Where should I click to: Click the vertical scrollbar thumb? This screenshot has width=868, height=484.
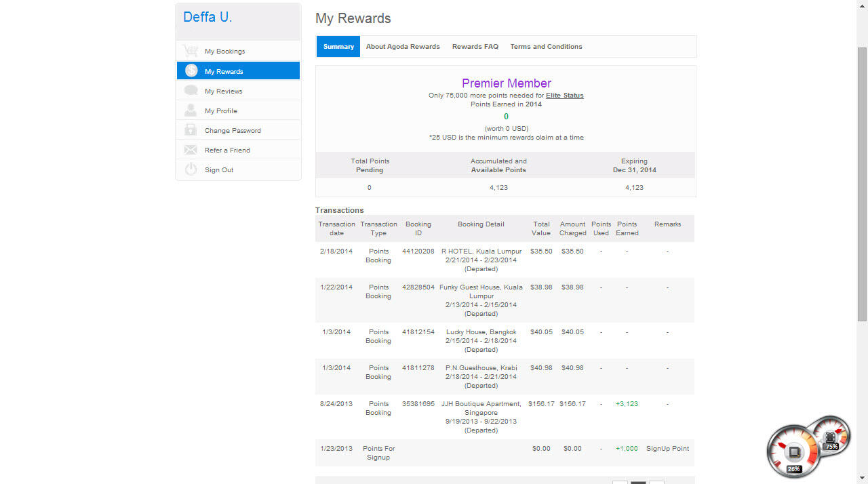(862, 183)
